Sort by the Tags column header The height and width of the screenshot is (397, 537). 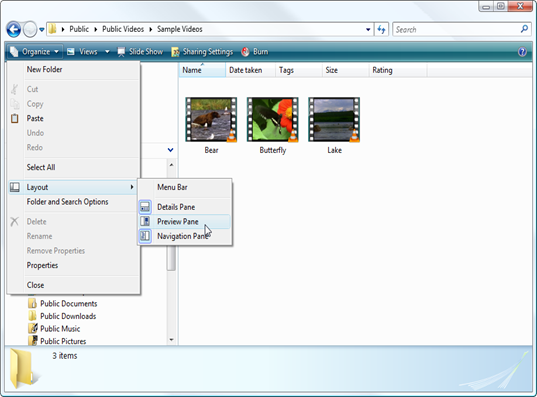coord(299,70)
